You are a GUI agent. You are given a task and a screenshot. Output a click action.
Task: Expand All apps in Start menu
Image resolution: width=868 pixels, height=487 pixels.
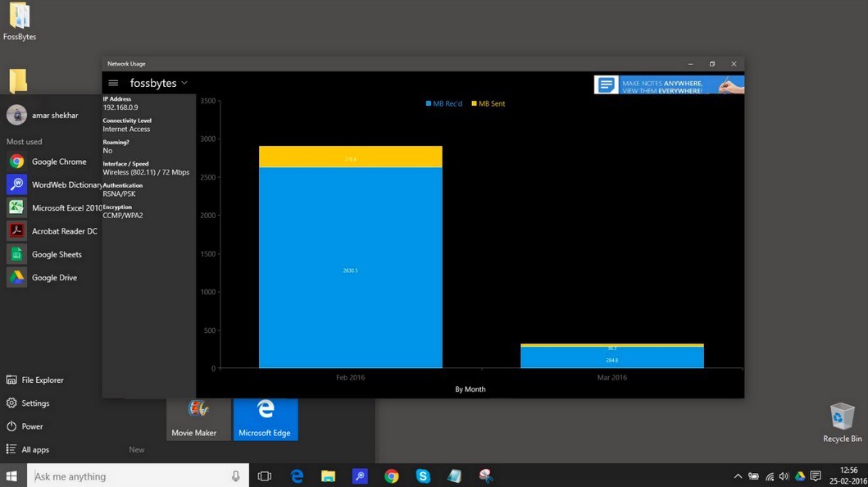pos(35,449)
